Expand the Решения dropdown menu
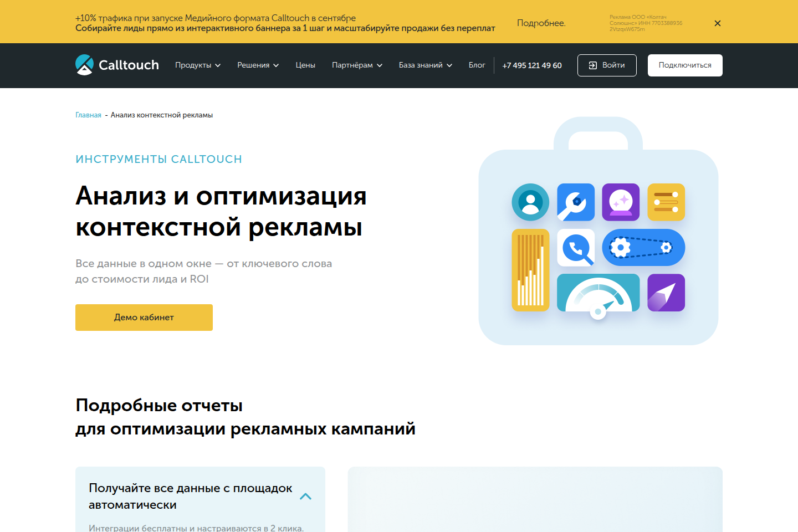This screenshot has height=532, width=798. click(258, 65)
